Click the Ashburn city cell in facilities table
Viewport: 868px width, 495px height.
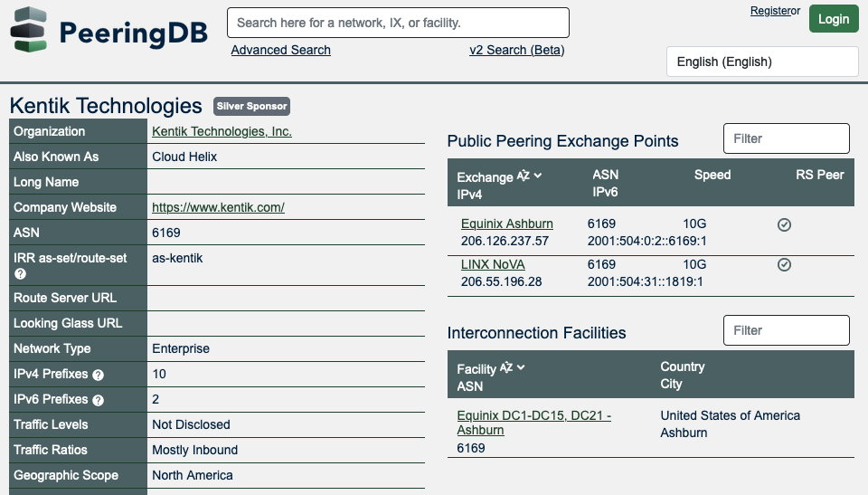point(684,433)
